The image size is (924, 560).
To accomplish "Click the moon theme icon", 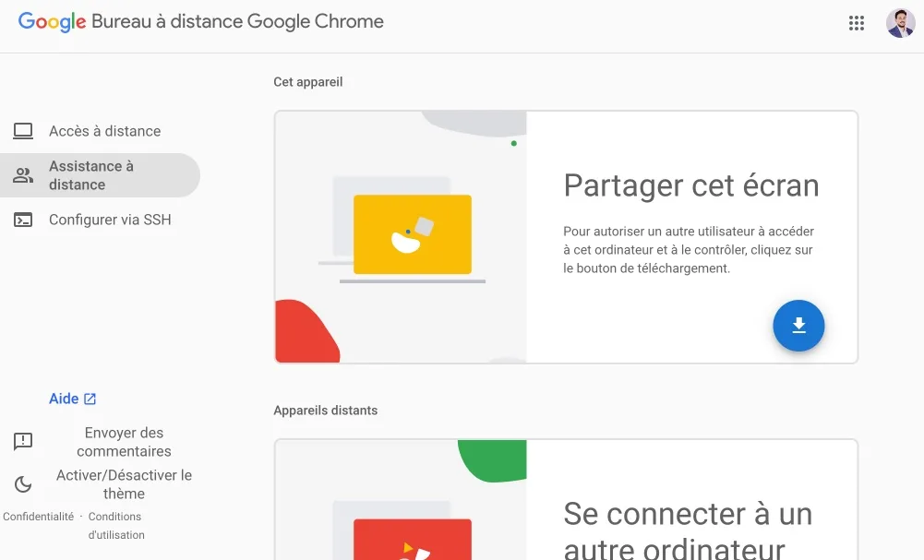I will pos(23,484).
